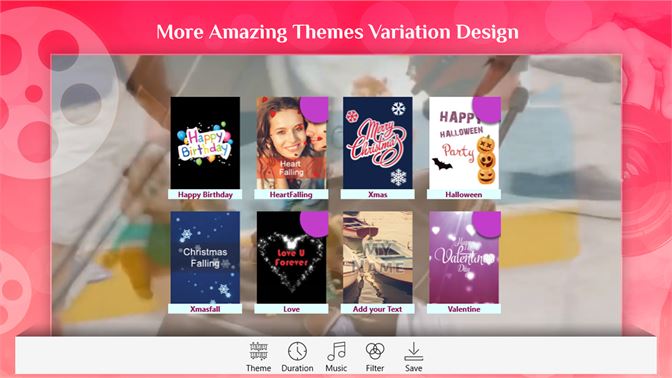This screenshot has width=672, height=378.
Task: Click the Add your Text label
Action: click(x=378, y=309)
